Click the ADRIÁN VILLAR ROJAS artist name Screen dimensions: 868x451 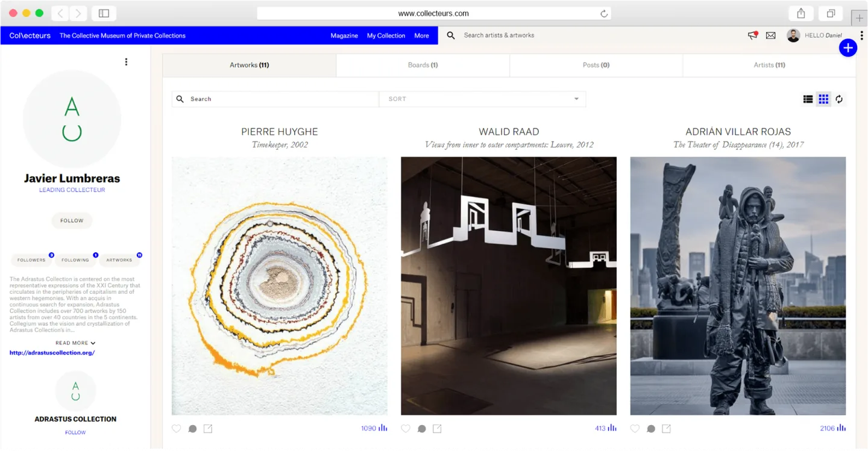[738, 132]
